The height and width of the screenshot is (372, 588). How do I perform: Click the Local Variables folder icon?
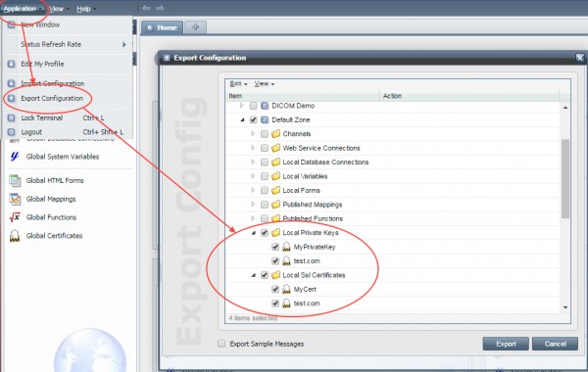coord(275,176)
